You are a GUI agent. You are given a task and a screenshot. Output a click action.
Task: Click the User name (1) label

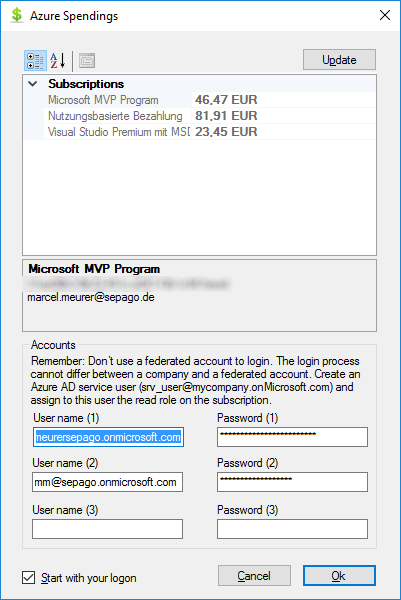pos(66,418)
